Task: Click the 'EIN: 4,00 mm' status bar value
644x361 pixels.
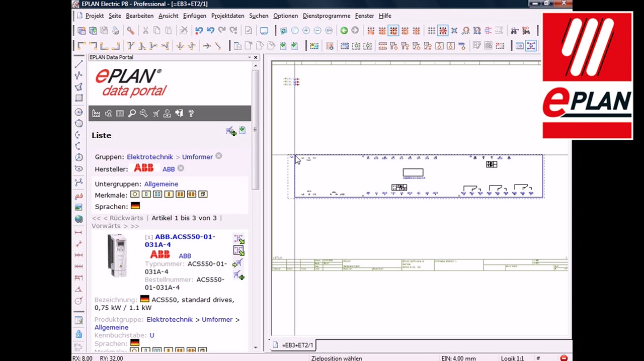Action: click(458, 358)
